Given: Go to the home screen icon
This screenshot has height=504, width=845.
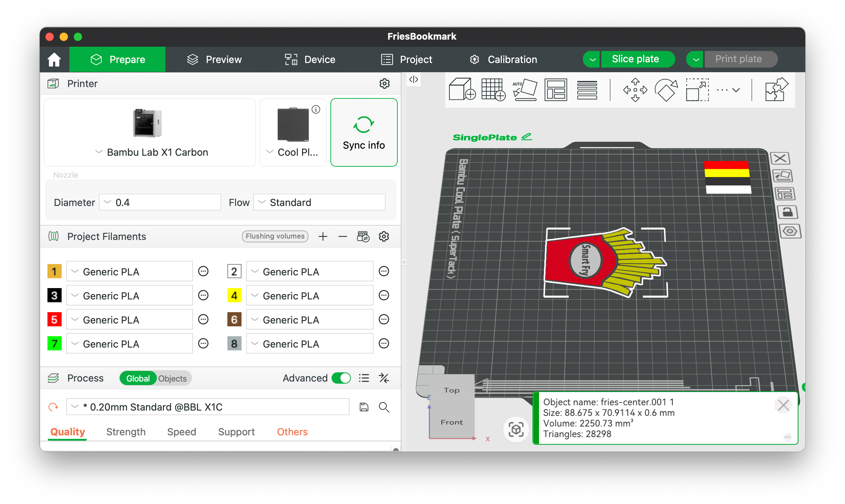Looking at the screenshot, I should pos(54,59).
